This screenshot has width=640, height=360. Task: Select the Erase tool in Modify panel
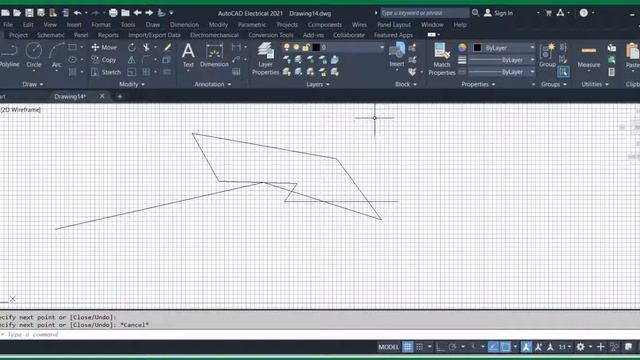pyautogui.click(x=167, y=47)
